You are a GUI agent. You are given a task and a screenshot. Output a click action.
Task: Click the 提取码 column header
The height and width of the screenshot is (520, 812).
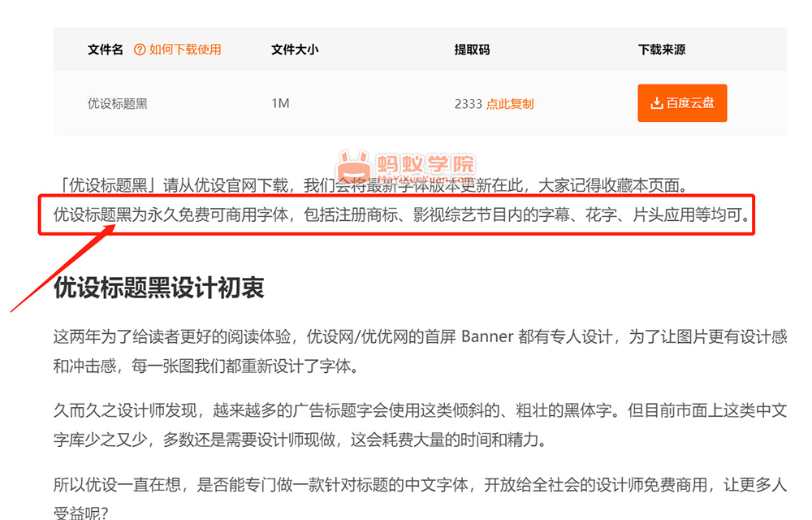472,50
